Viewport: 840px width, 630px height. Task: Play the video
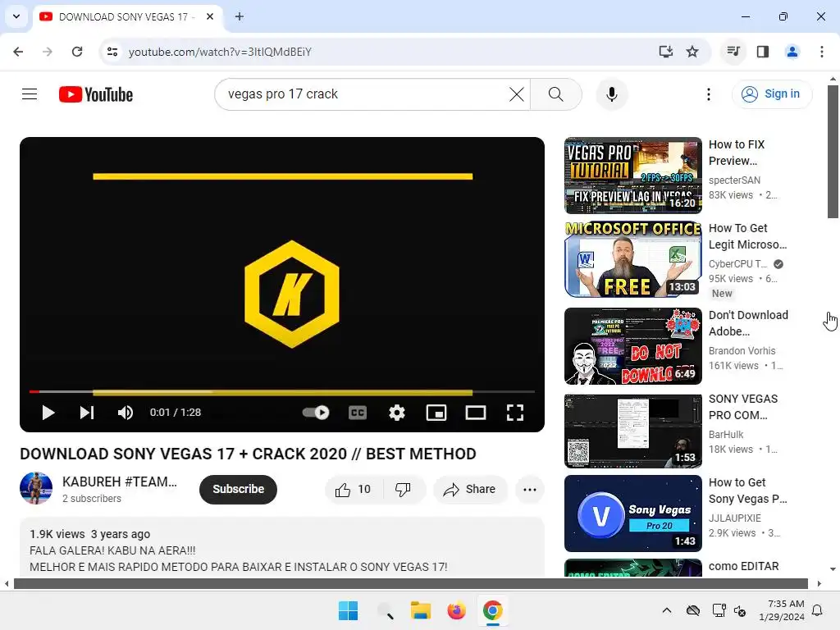click(48, 413)
